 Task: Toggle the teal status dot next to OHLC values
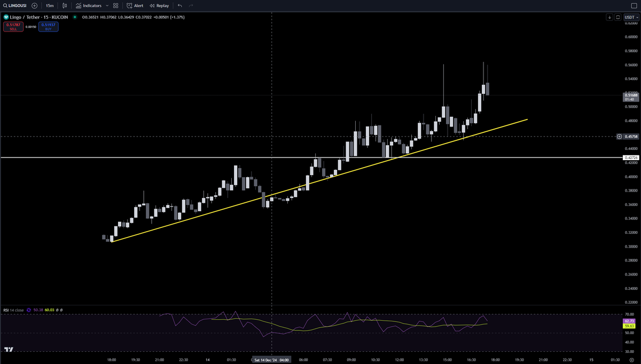point(75,17)
